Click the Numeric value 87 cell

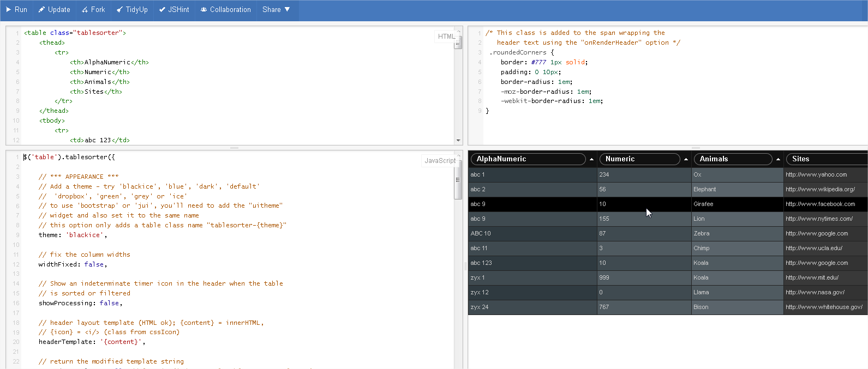(x=644, y=234)
